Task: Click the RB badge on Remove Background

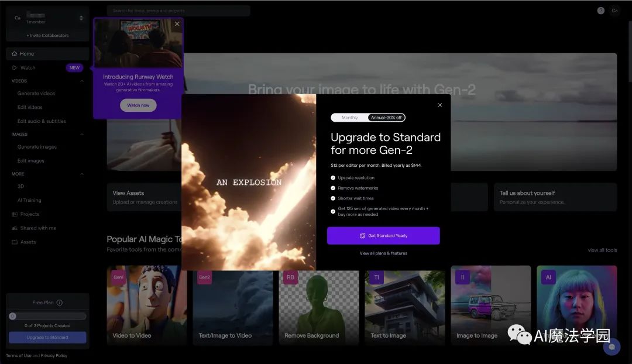Action: click(290, 277)
